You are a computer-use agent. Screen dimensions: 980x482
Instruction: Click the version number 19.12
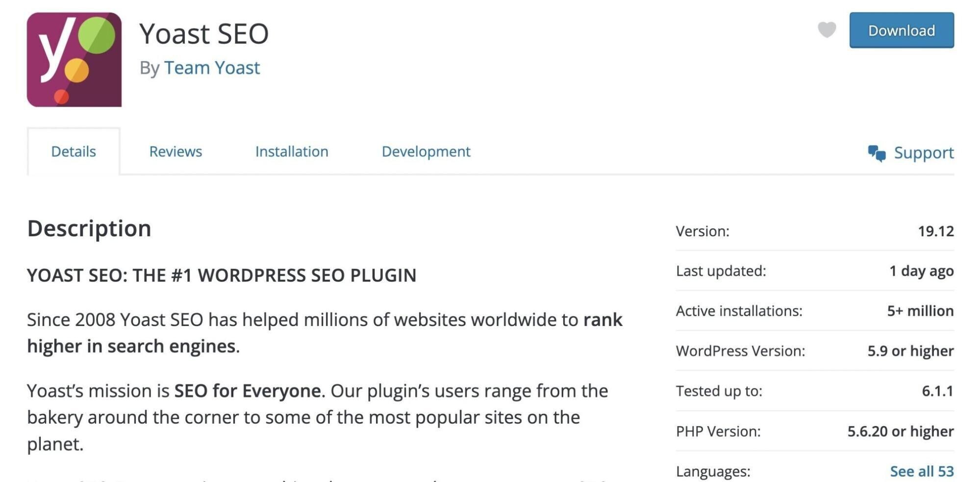pyautogui.click(x=936, y=231)
